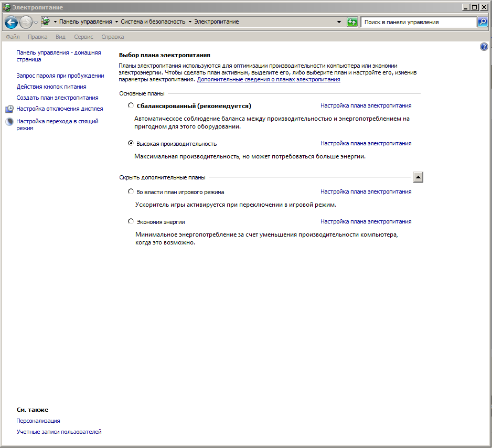Open plan settings for Высокая производительность
Screen dimensions: 492x448
click(366, 143)
